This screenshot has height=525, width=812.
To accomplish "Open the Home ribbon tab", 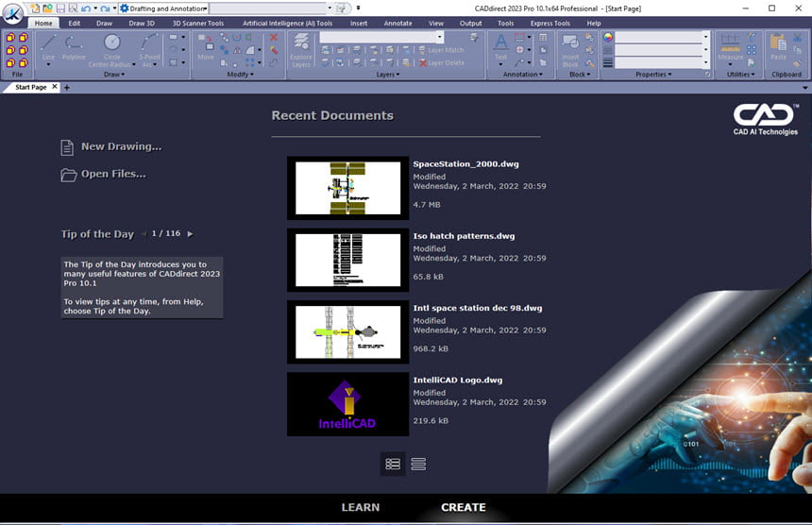I will (x=43, y=24).
